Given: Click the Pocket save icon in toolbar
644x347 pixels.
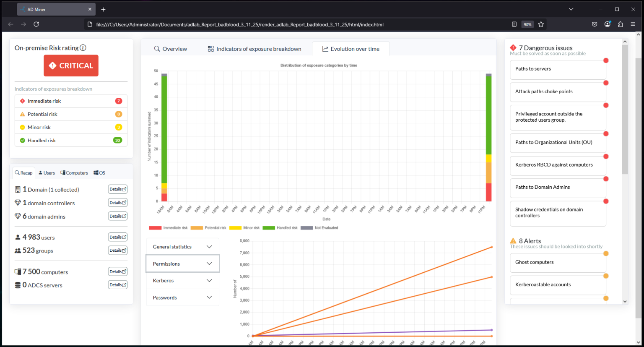Looking at the screenshot, I should [x=594, y=24].
